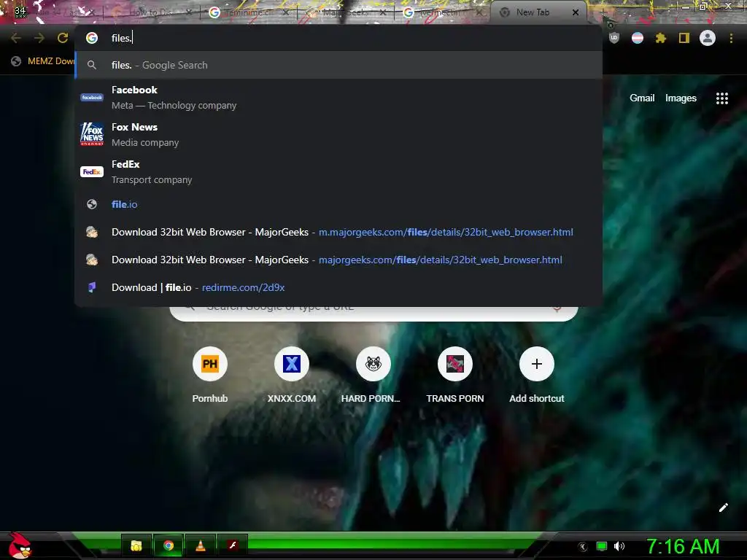The width and height of the screenshot is (747, 560).
Task: Toggle the Chrome side panel icon
Action: click(x=684, y=38)
